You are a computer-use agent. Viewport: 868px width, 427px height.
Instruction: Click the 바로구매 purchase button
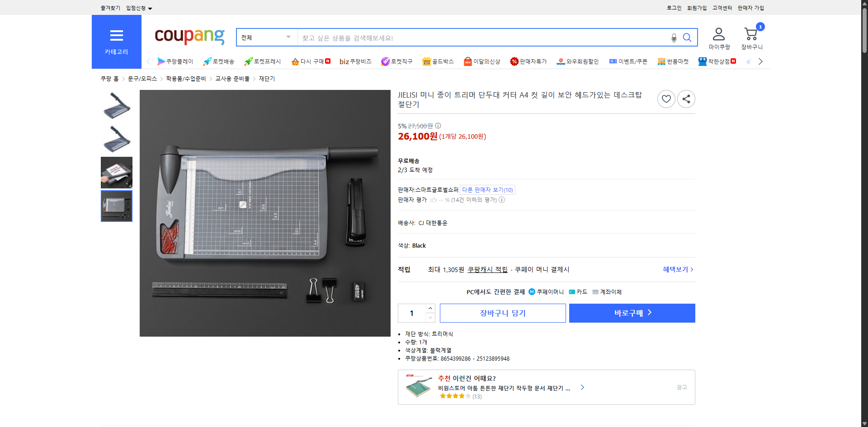point(632,313)
